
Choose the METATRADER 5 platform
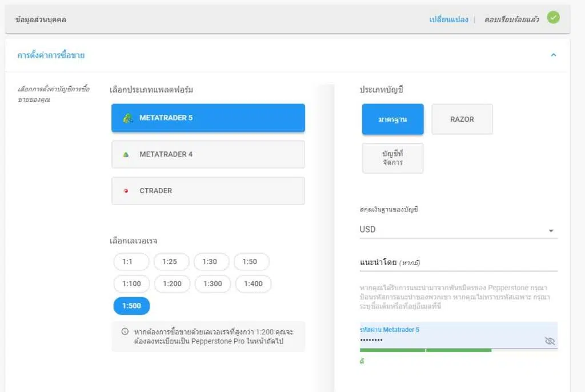pyautogui.click(x=208, y=118)
